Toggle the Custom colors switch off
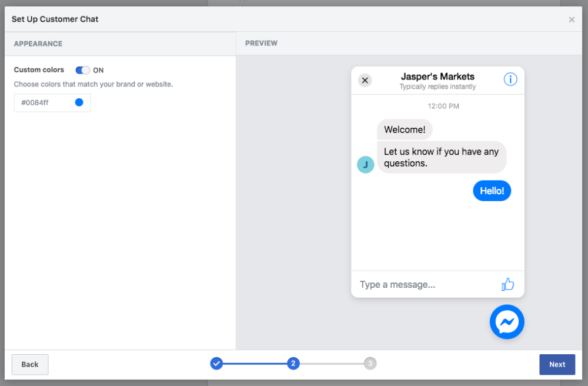Image resolution: width=588 pixels, height=386 pixels. [82, 70]
